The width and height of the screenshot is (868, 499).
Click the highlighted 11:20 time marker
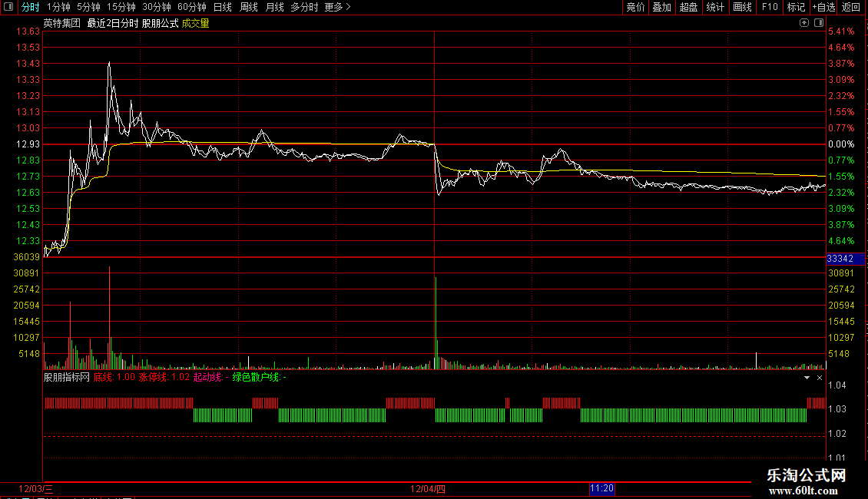point(601,488)
